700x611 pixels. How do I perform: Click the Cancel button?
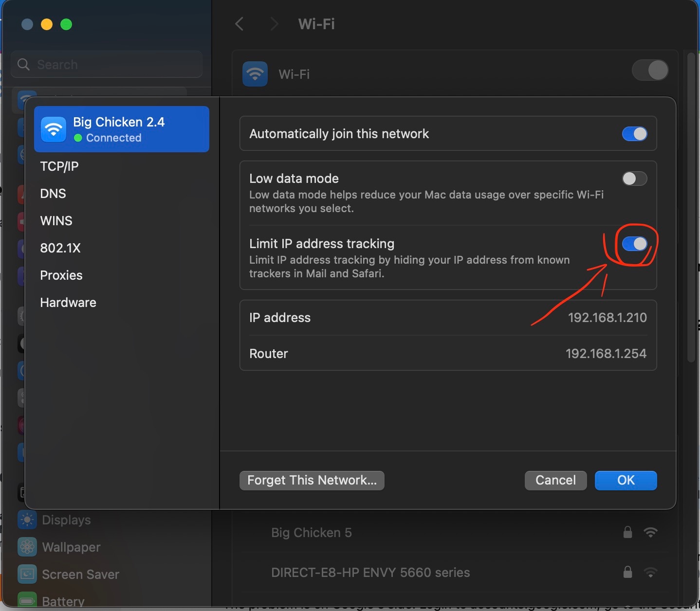[x=555, y=480]
